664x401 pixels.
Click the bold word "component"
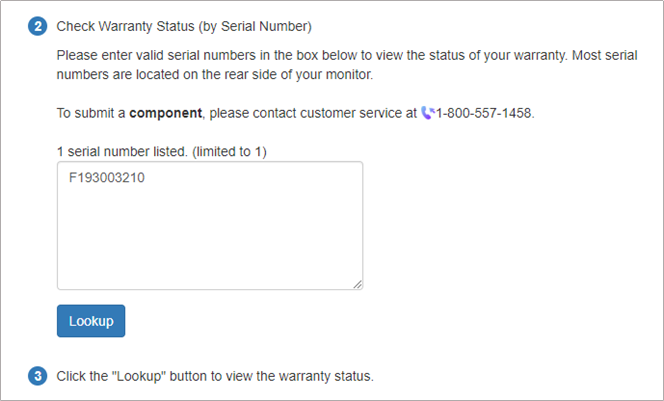[166, 113]
